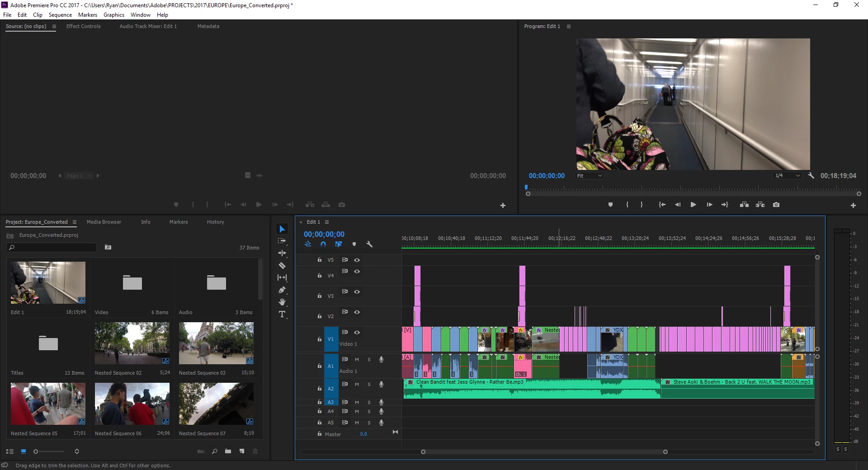Select the Type tool

tap(282, 314)
